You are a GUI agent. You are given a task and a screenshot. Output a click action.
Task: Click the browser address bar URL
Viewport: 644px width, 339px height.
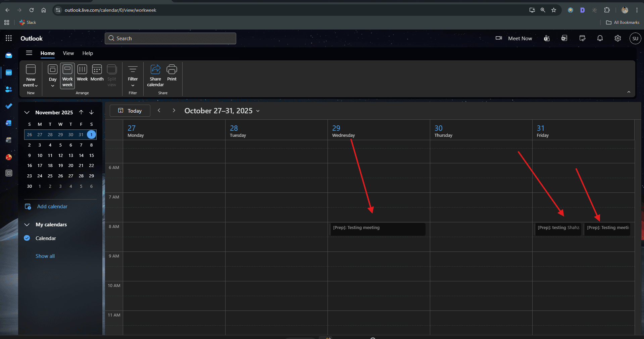pos(110,10)
